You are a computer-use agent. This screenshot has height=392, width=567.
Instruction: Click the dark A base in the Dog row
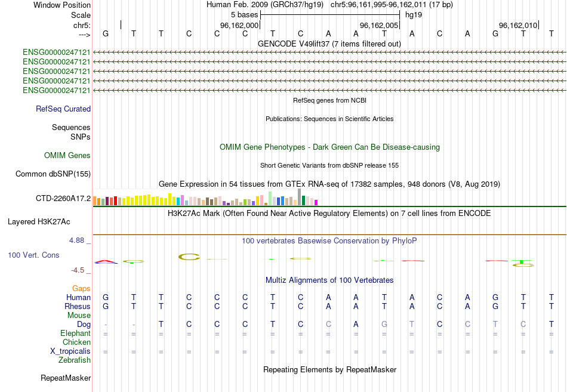[x=356, y=325]
